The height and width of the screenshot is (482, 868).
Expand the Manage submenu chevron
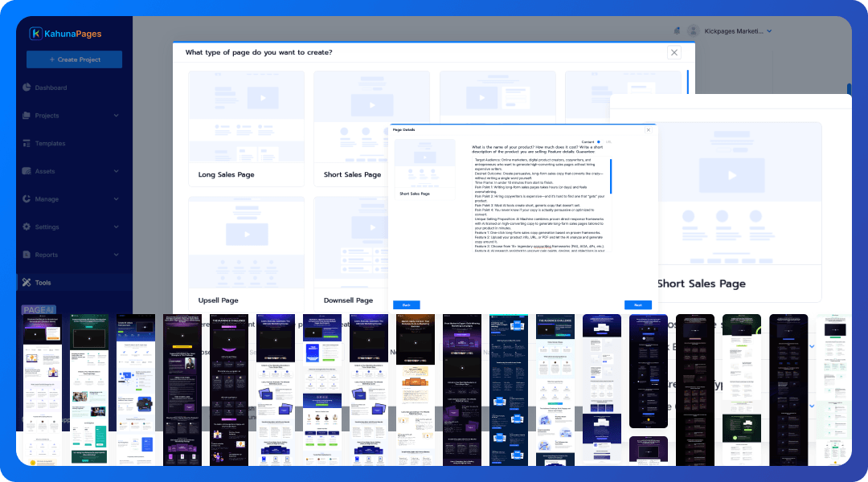click(117, 198)
